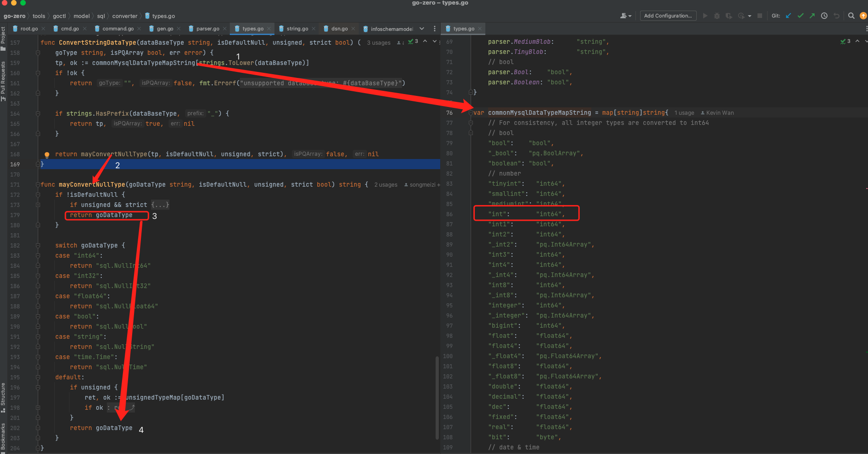The image size is (868, 454).
Task: Click the orange IDE update icon
Action: 863,16
